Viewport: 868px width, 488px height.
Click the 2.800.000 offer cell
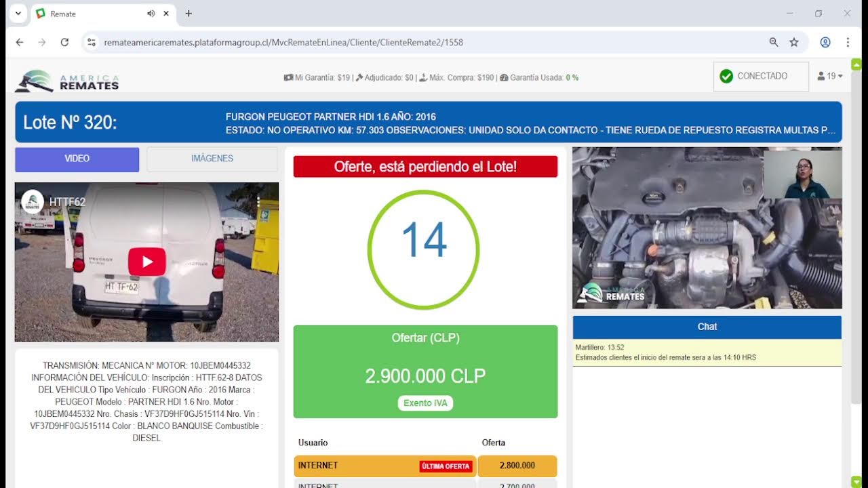click(x=517, y=466)
